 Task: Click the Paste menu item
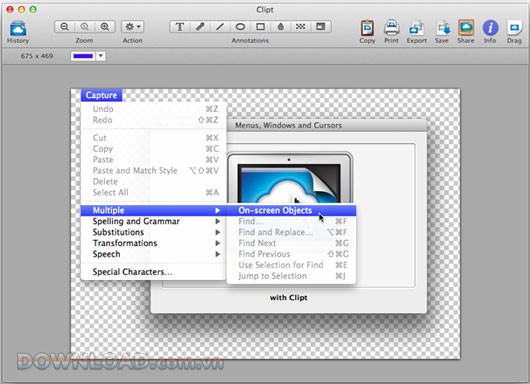point(153,160)
